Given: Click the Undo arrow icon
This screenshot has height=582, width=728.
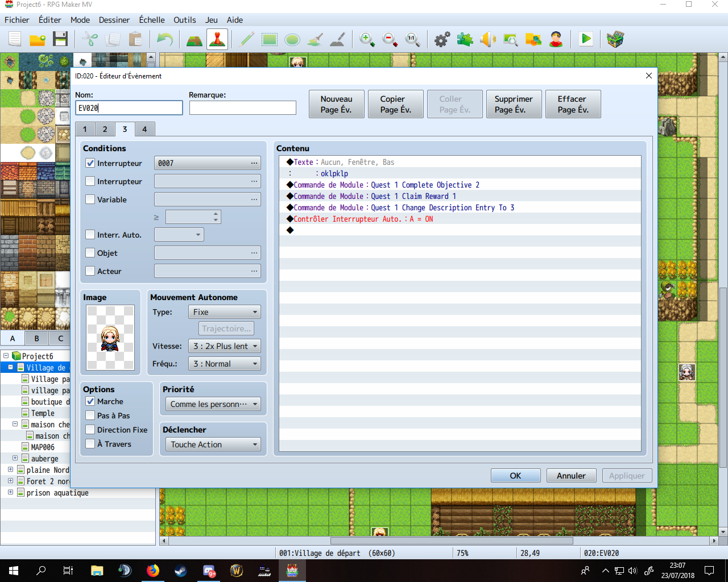Looking at the screenshot, I should point(165,39).
